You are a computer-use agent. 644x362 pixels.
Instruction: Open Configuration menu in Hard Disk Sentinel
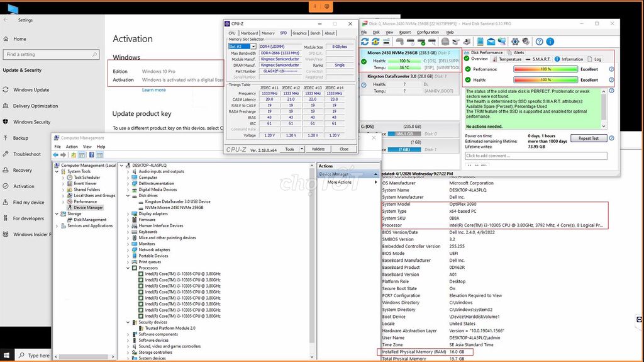tap(428, 32)
